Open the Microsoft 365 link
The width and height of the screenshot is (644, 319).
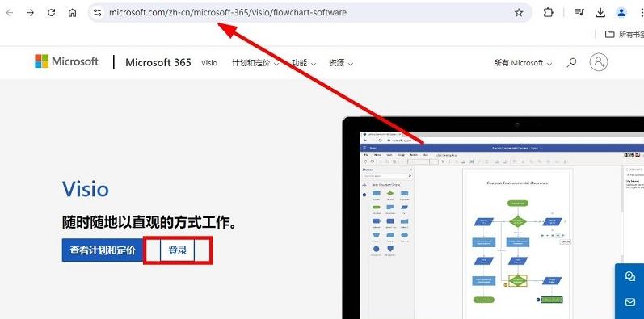(158, 62)
